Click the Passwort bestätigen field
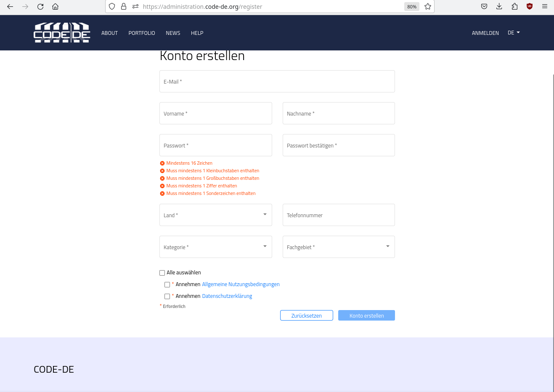The image size is (554, 392). pos(339,145)
